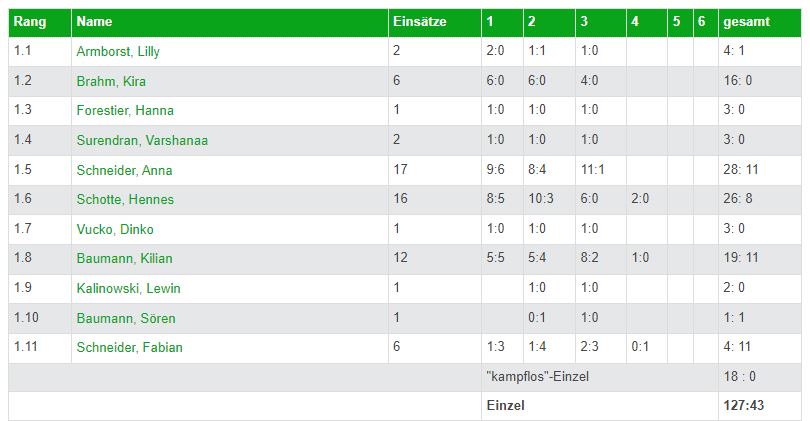
Task: Select the kampflos-Einzel 18 : 0 cell
Action: (760, 377)
